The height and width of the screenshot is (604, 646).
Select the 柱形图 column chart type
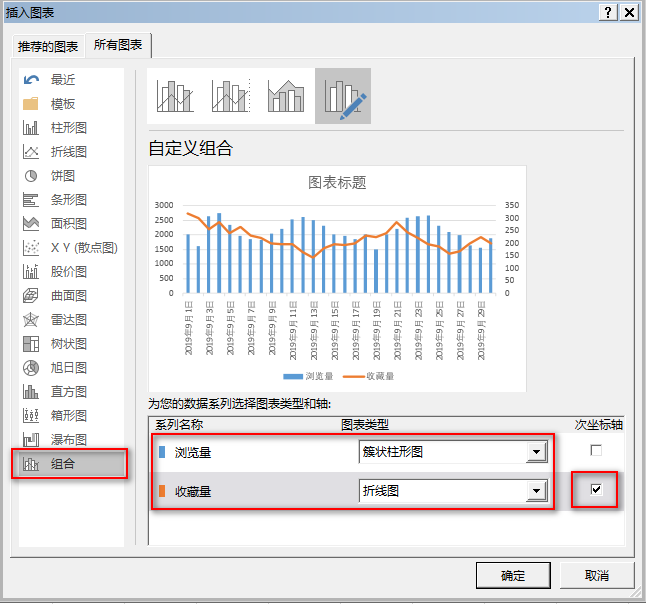tap(68, 128)
